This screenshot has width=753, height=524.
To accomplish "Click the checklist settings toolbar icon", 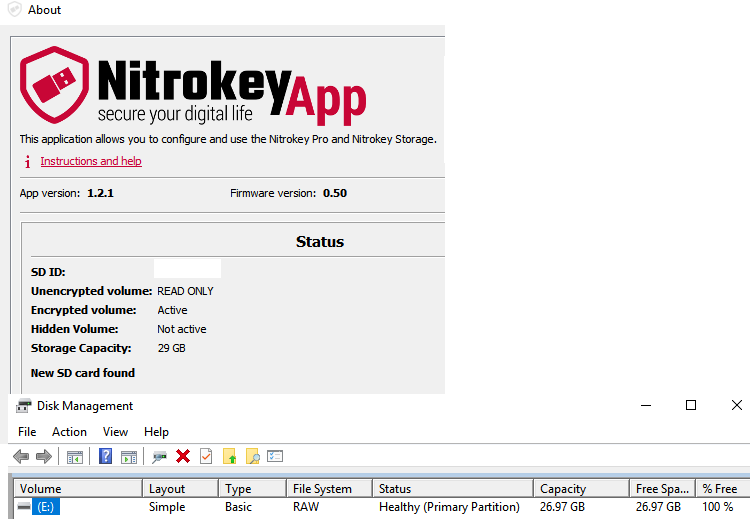I will tap(275, 456).
